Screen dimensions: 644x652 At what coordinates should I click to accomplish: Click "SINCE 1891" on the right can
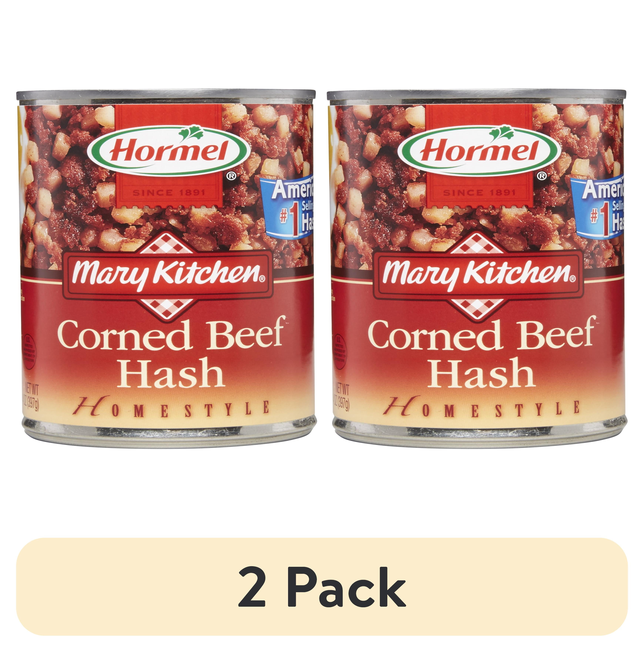coord(479,193)
